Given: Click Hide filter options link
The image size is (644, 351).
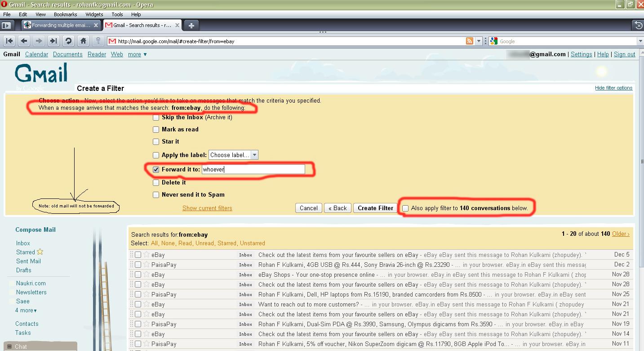Looking at the screenshot, I should pyautogui.click(x=613, y=88).
